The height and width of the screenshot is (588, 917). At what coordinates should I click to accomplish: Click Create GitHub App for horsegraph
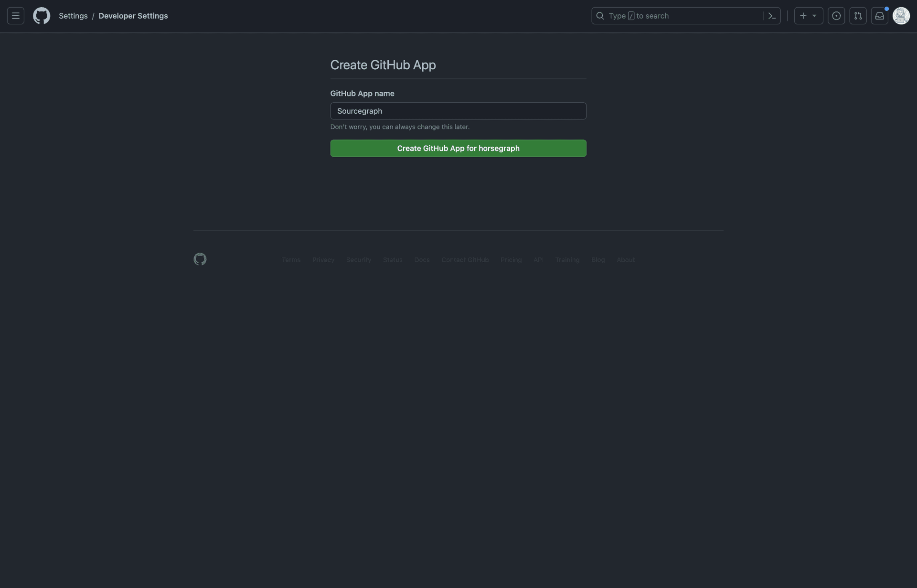coord(458,148)
